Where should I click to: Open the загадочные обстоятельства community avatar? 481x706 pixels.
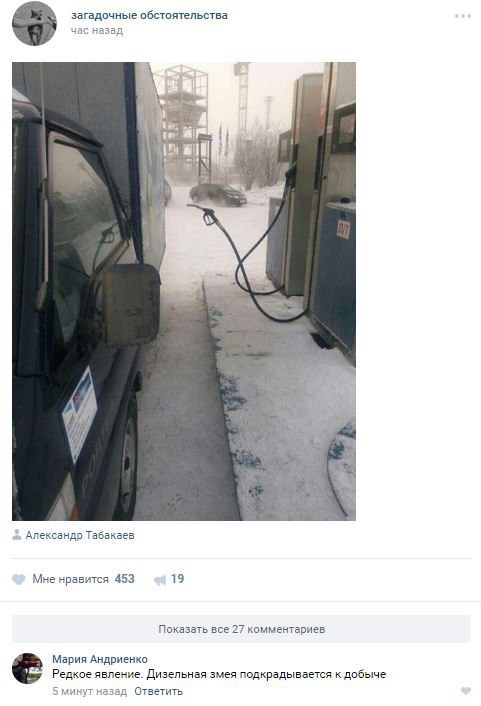click(x=34, y=23)
